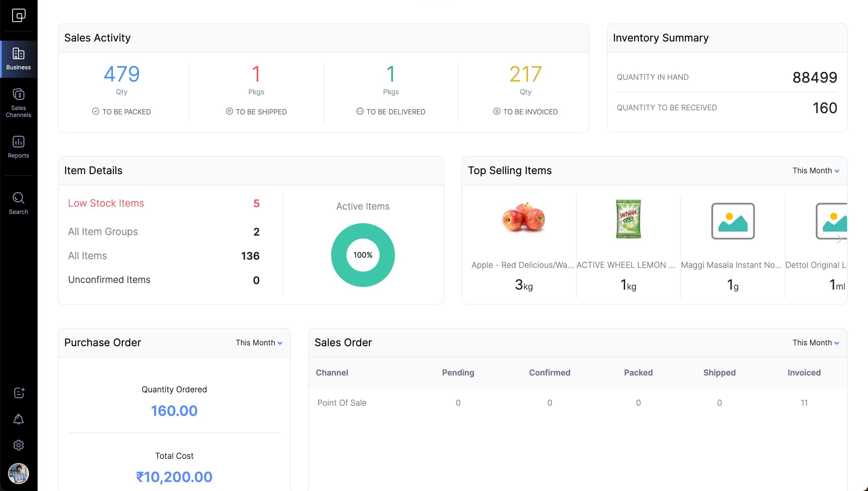Click the To Be Packed quantity 479
This screenshot has height=491, width=868.
[121, 74]
